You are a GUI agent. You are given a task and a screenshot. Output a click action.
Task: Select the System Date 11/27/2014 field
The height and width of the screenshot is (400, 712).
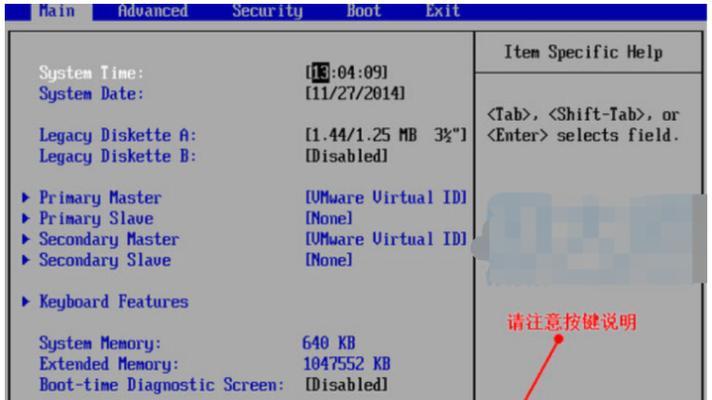(355, 94)
